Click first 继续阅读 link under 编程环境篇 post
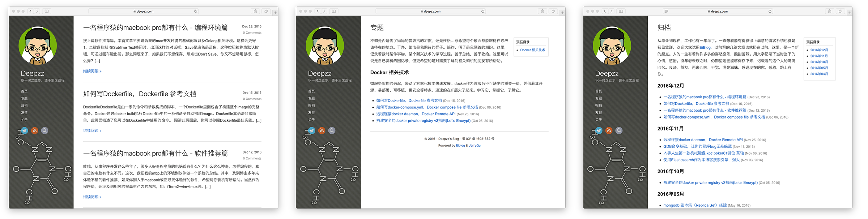The width and height of the screenshot is (868, 219). point(92,71)
